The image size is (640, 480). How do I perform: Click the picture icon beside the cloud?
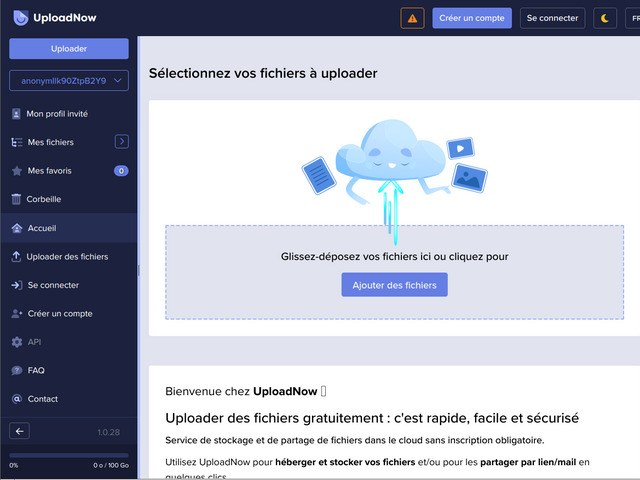pyautogui.click(x=469, y=178)
